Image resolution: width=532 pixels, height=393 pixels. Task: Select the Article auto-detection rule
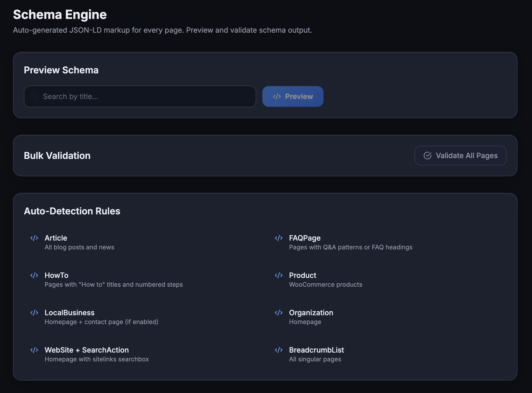[56, 238]
